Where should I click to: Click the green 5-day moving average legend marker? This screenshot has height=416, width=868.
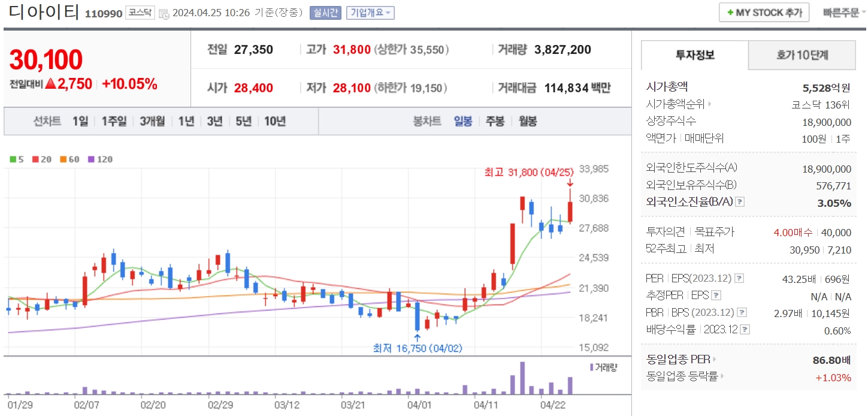click(x=13, y=159)
